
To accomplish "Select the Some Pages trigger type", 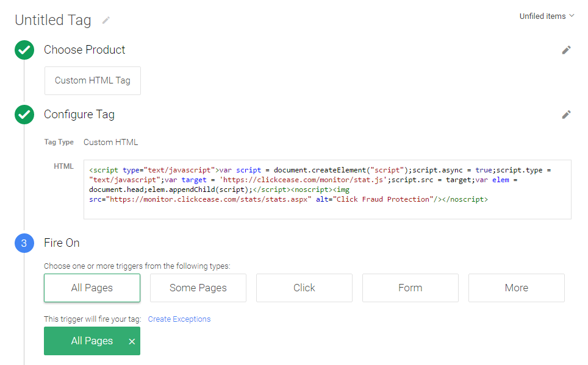I will [x=198, y=288].
